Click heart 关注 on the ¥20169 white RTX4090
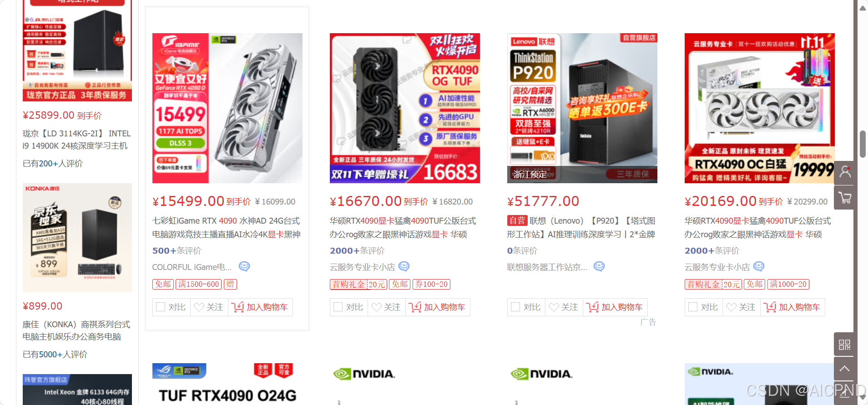This screenshot has height=405, width=868. [x=741, y=307]
